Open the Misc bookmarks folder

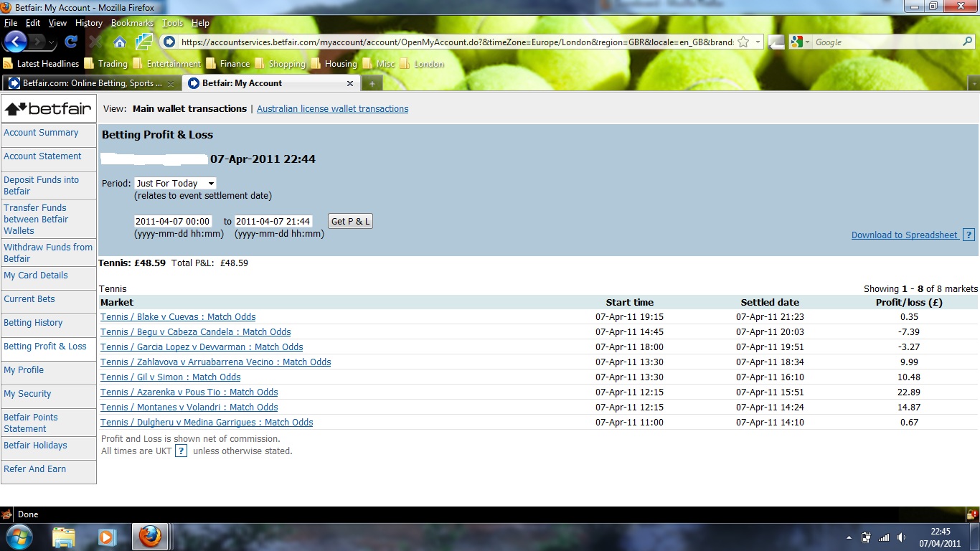coord(379,64)
